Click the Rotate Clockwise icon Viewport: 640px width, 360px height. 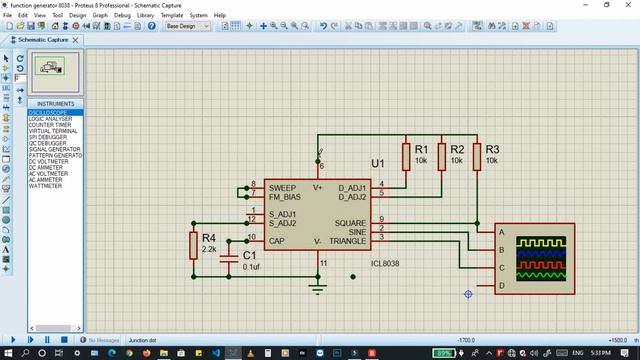tap(20, 59)
